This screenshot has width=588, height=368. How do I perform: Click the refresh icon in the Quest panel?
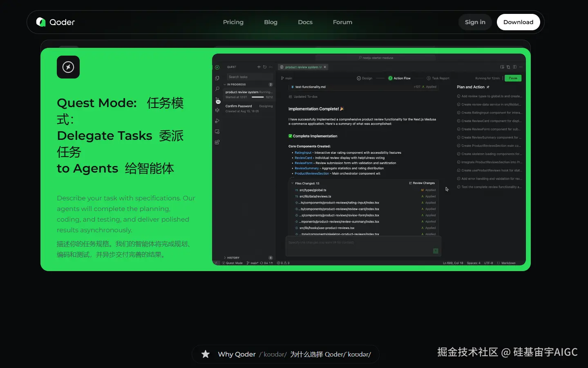click(x=265, y=67)
